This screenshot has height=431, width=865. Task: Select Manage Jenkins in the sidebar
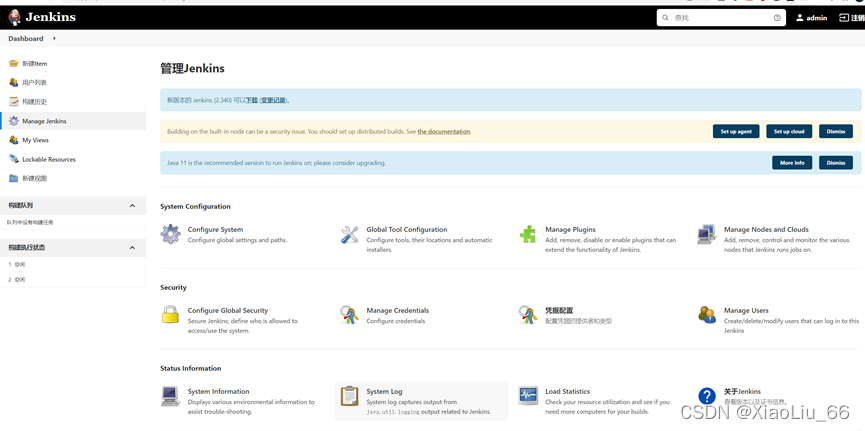[45, 121]
